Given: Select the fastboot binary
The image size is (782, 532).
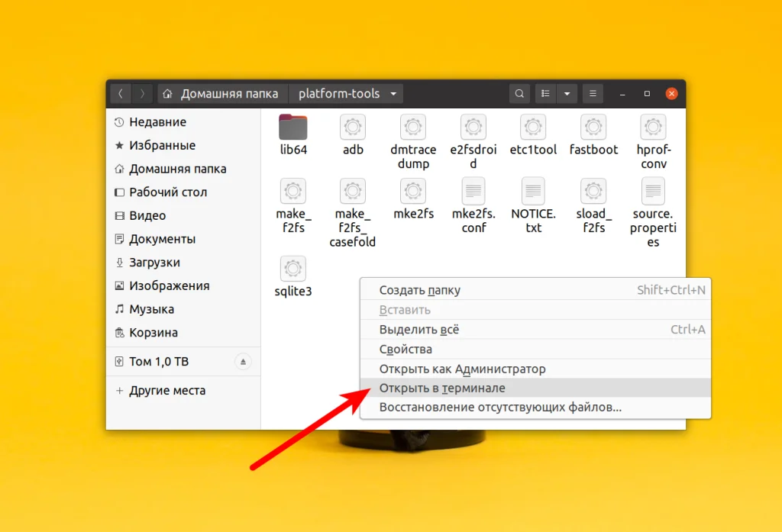Looking at the screenshot, I should [593, 128].
